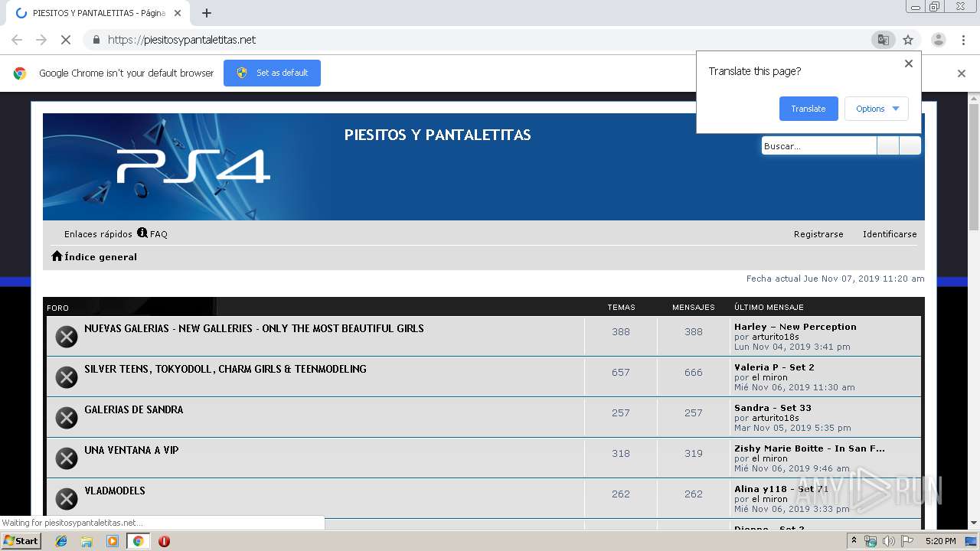Launch Internet Explorer from the taskbar
Screen dimensions: 980x551
(61, 541)
